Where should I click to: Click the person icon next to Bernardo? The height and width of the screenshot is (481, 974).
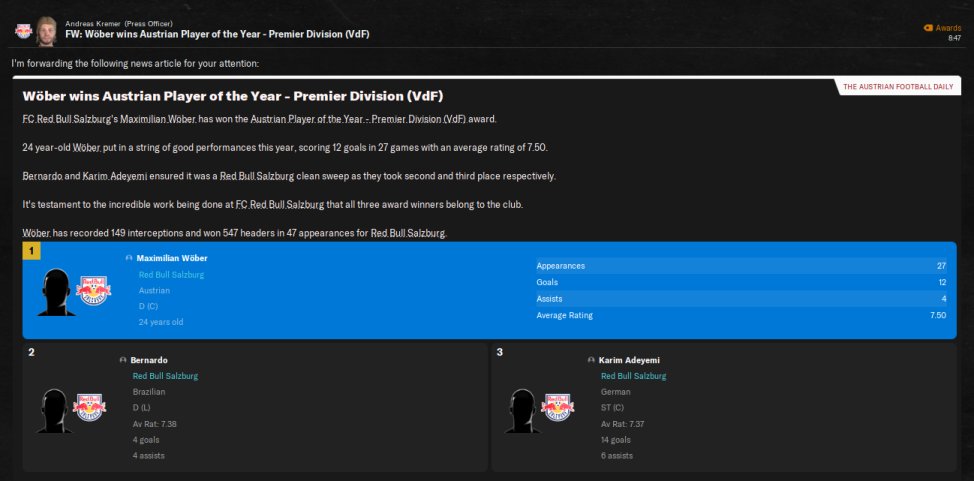pyautogui.click(x=122, y=360)
